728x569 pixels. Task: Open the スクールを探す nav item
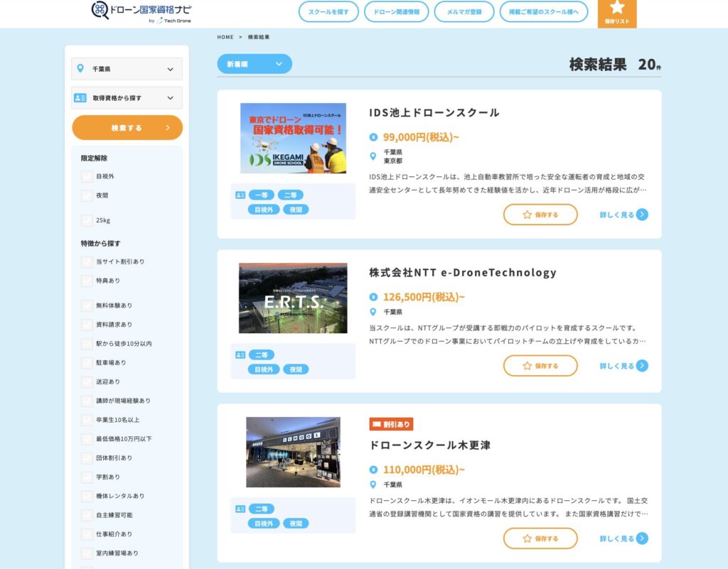pyautogui.click(x=328, y=12)
